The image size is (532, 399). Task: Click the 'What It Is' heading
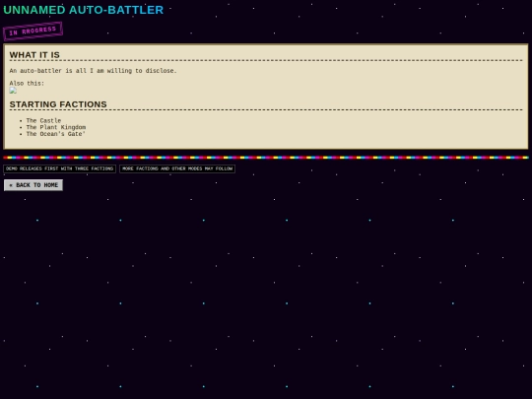(x=34, y=55)
